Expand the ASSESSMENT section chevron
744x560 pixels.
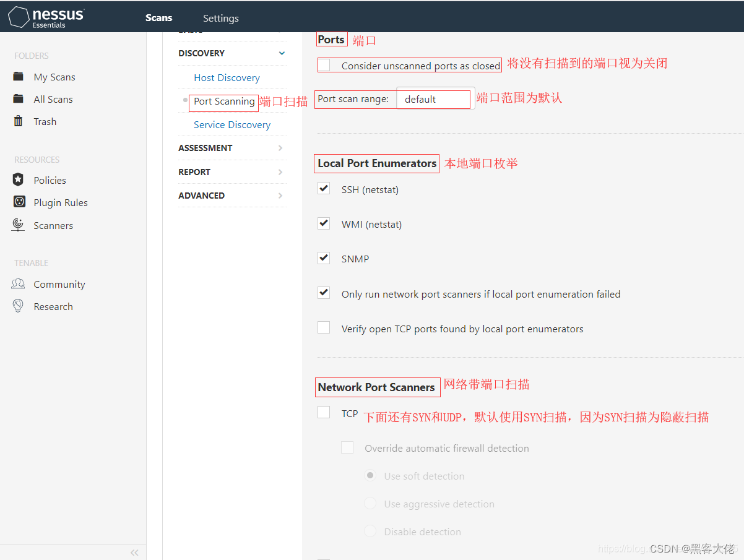click(x=280, y=148)
